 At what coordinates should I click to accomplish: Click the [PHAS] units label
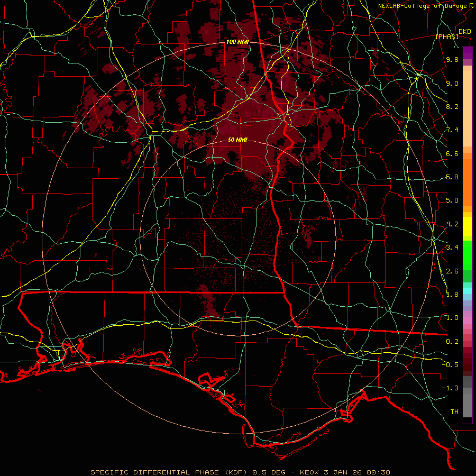tap(447, 37)
